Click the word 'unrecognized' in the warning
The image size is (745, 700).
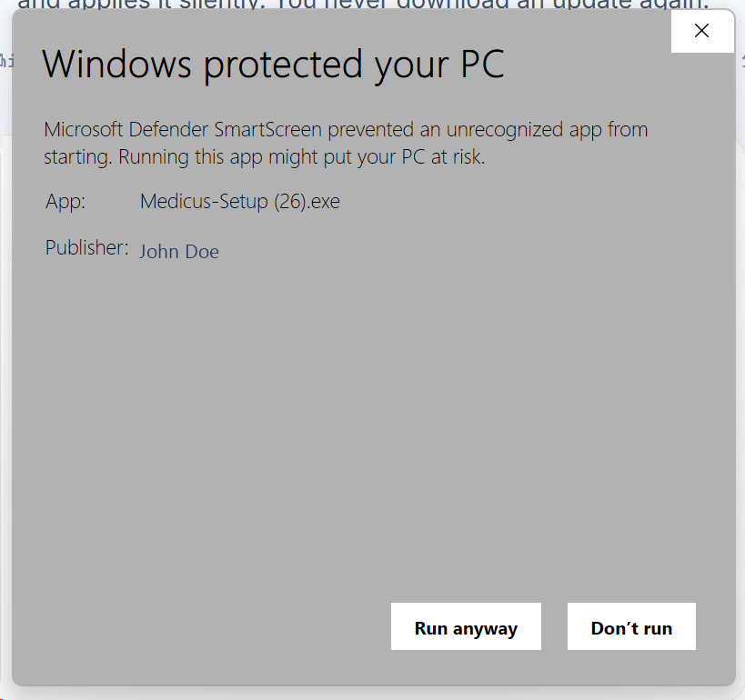(505, 130)
